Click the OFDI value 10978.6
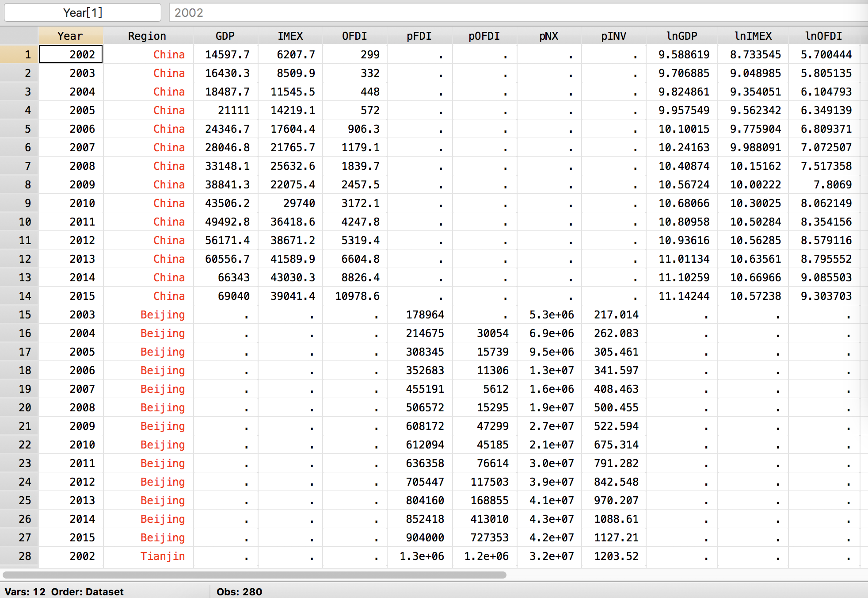Viewport: 868px width, 598px height. [x=357, y=296]
